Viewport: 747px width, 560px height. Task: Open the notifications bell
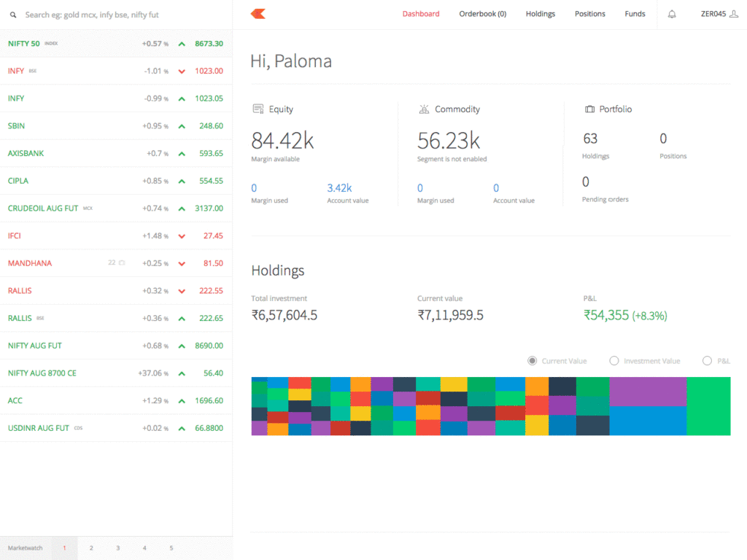[x=672, y=14]
